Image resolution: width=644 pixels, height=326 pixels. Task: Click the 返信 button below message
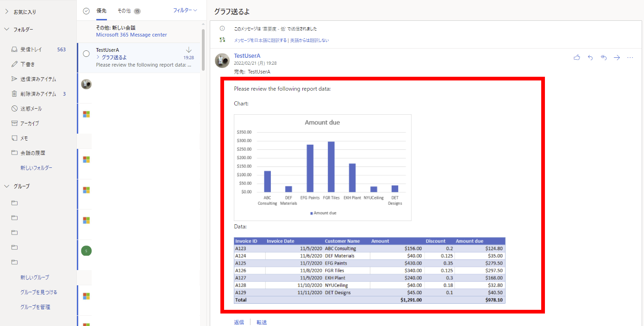[239, 322]
